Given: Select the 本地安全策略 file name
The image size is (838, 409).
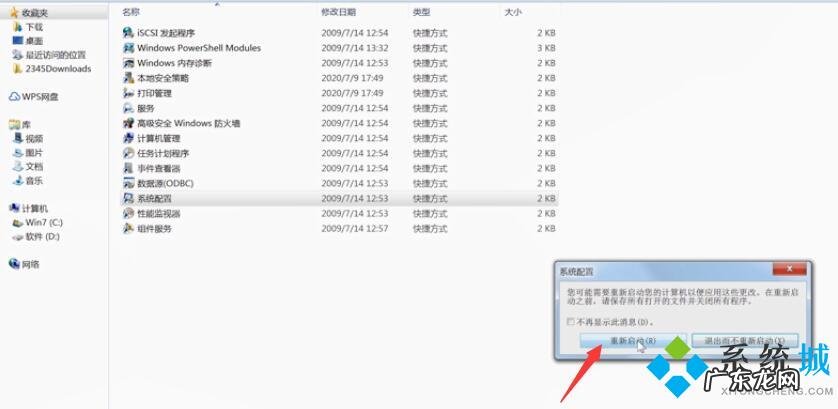Looking at the screenshot, I should click(163, 78).
